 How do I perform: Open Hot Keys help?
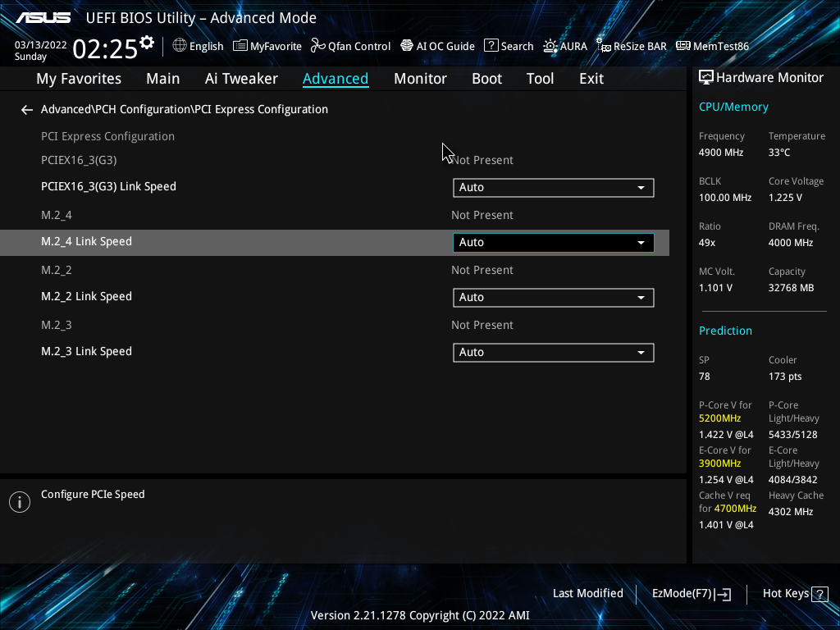click(x=796, y=594)
